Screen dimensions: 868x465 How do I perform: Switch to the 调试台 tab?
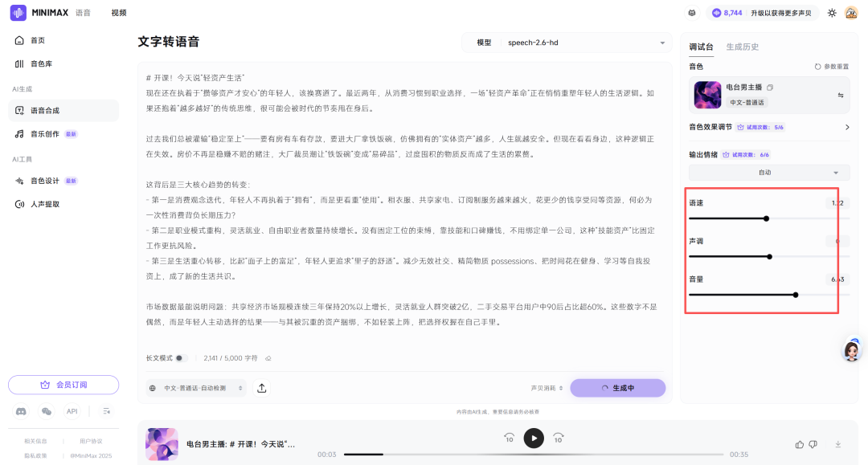[x=701, y=47]
